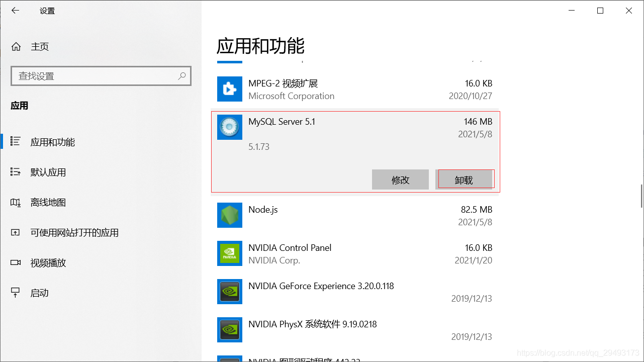Click the app list scrollbar thumb
The height and width of the screenshot is (362, 644).
tap(641, 196)
